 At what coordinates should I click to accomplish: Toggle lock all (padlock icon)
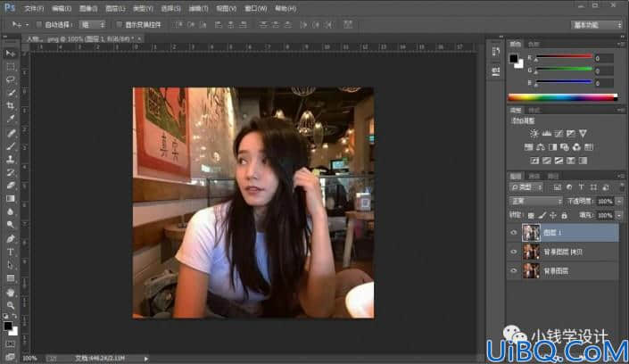point(565,216)
